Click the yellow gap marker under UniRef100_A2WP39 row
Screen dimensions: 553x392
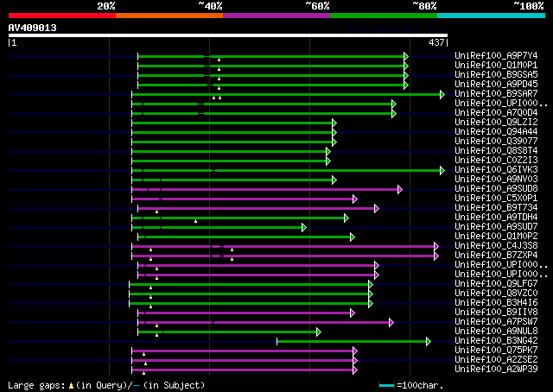click(x=144, y=373)
